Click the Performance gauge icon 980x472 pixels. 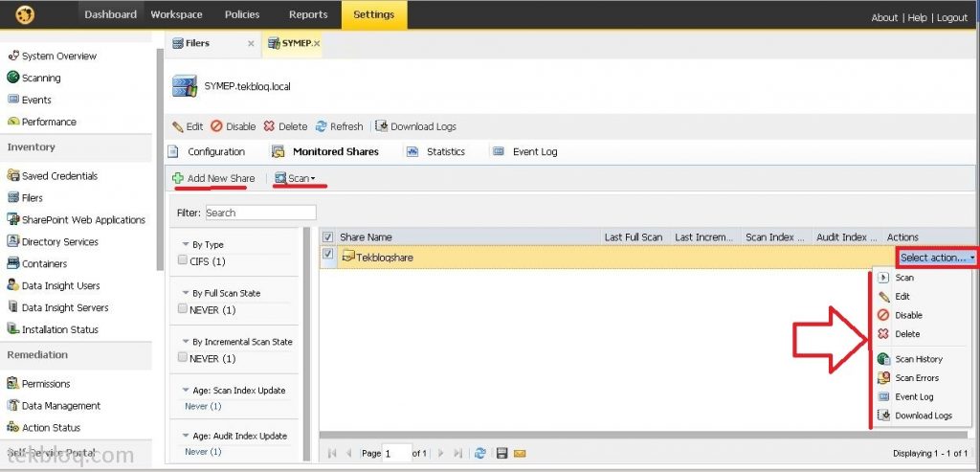click(x=13, y=122)
